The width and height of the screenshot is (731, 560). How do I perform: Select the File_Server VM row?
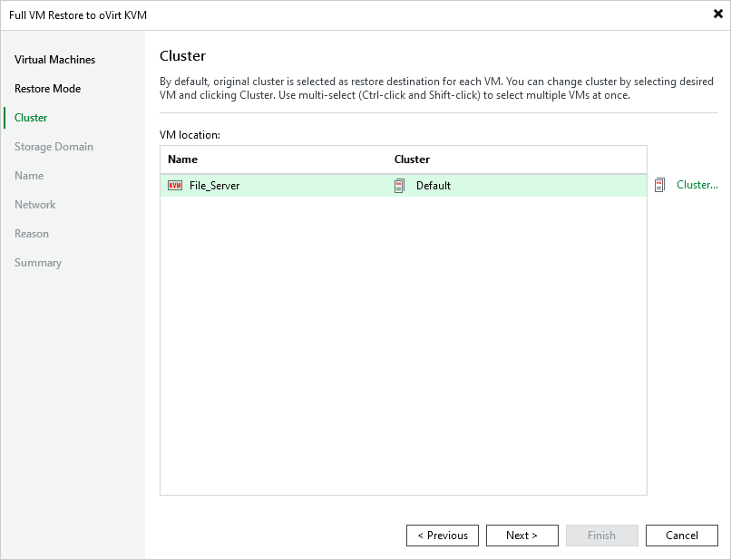[272, 186]
